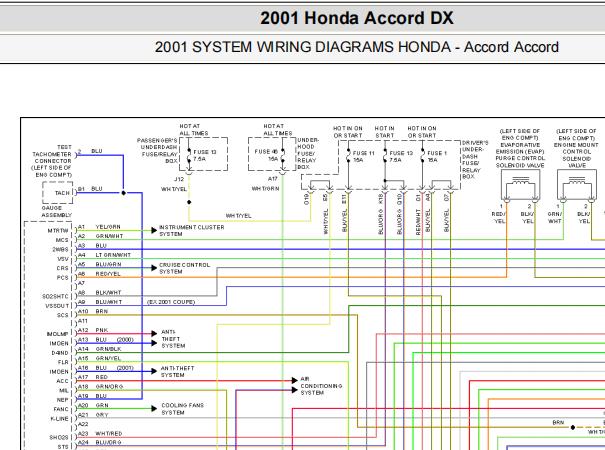The image size is (605, 450).
Task: Click the VSSOUT pin name
Action: (57, 306)
